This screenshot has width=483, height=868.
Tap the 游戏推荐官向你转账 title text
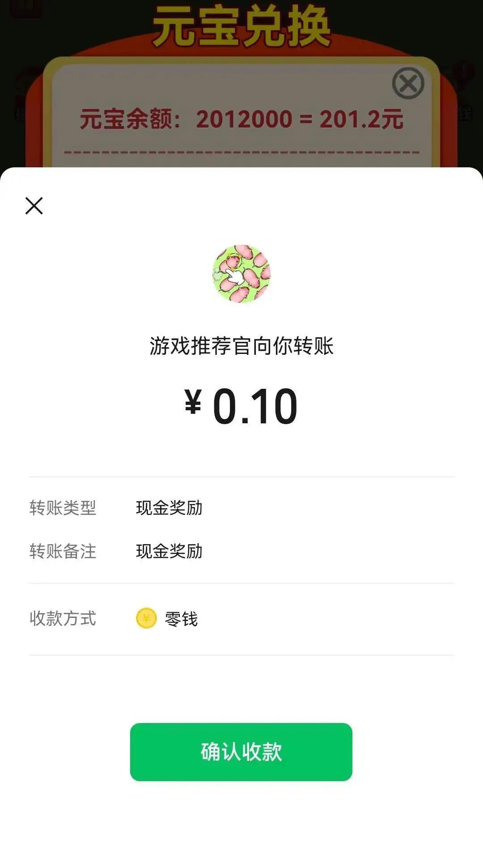click(x=241, y=346)
